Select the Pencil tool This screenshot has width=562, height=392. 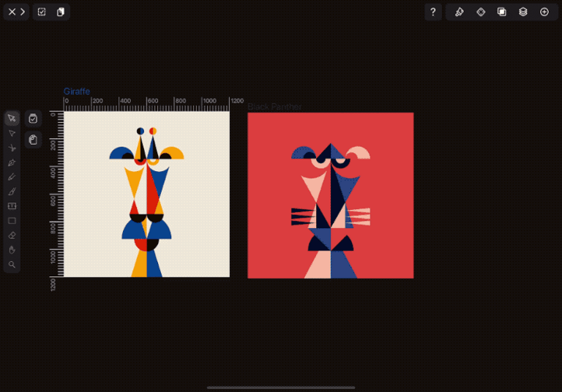click(x=12, y=177)
